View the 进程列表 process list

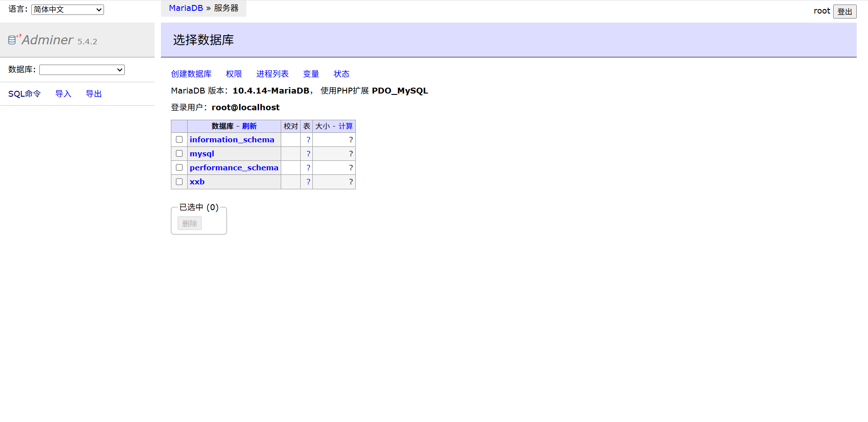click(273, 74)
